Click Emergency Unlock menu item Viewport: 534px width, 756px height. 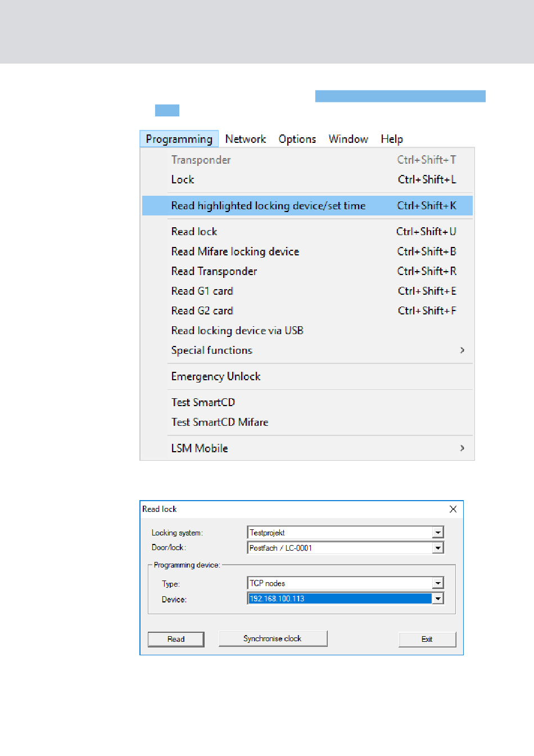pos(216,376)
